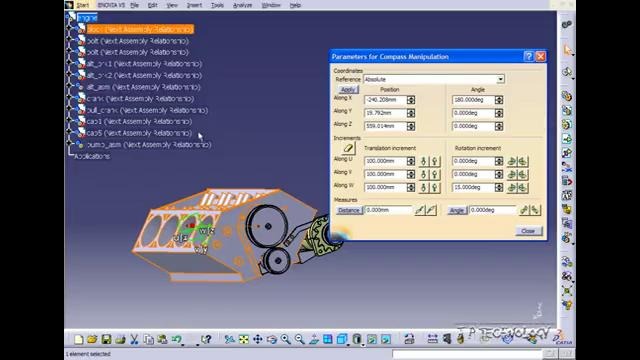Expand the cap1 tree node
This screenshot has width=640, height=360.
click(x=69, y=121)
